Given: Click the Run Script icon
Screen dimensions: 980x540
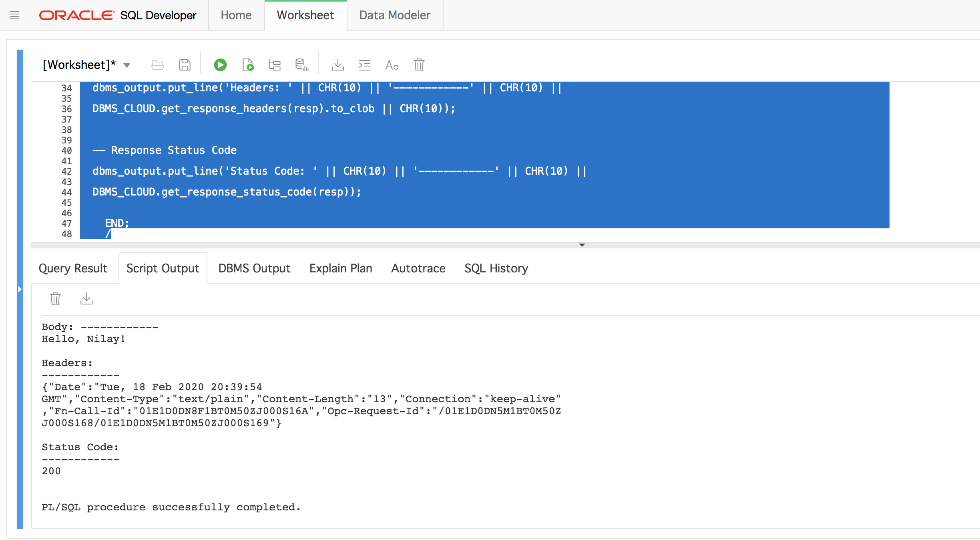Looking at the screenshot, I should click(248, 65).
